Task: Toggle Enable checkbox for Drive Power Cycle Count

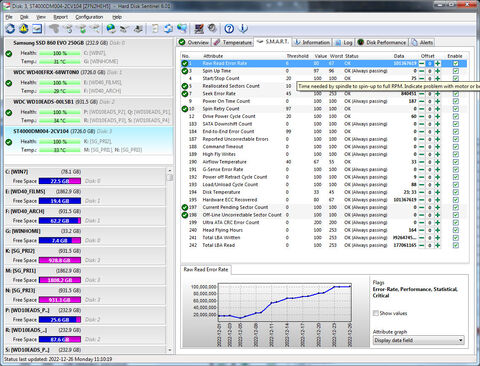Action: pos(456,116)
